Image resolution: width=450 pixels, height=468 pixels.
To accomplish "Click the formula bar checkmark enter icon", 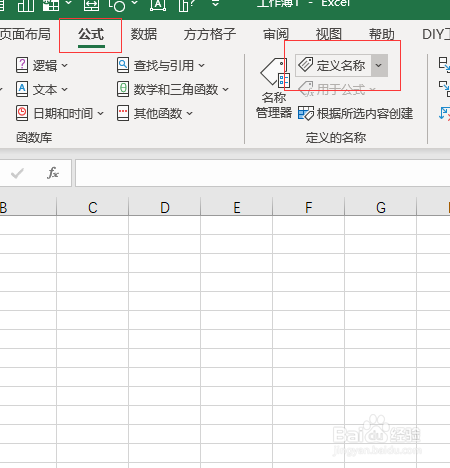I will click(x=17, y=173).
